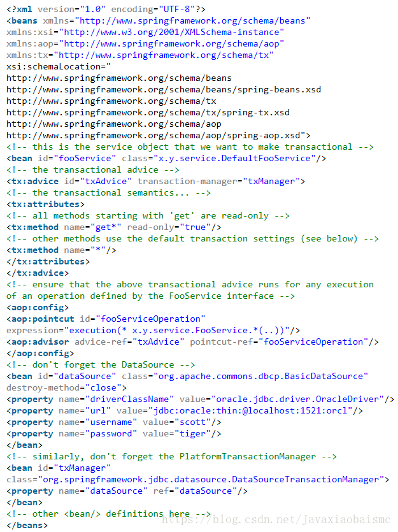
Task: Click the closing aop:config tag
Action: point(40,353)
